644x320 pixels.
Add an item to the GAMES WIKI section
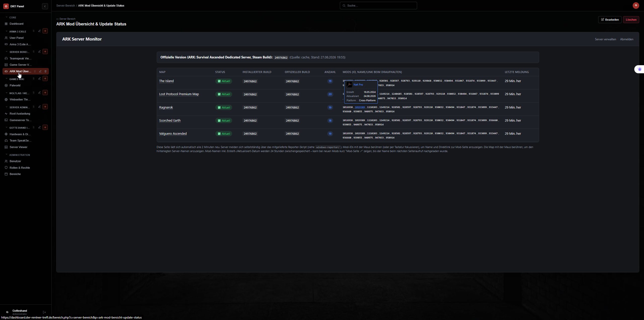(x=45, y=79)
